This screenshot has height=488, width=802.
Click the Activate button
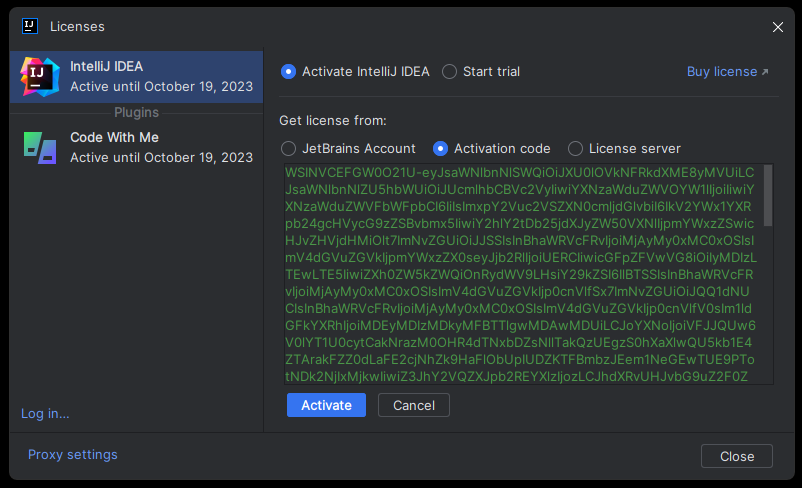coord(326,405)
